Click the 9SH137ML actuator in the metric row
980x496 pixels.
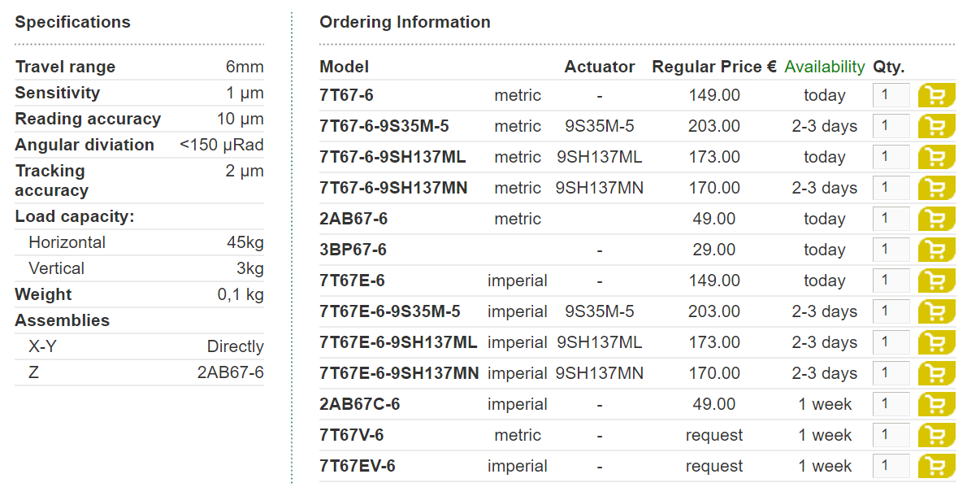point(600,157)
